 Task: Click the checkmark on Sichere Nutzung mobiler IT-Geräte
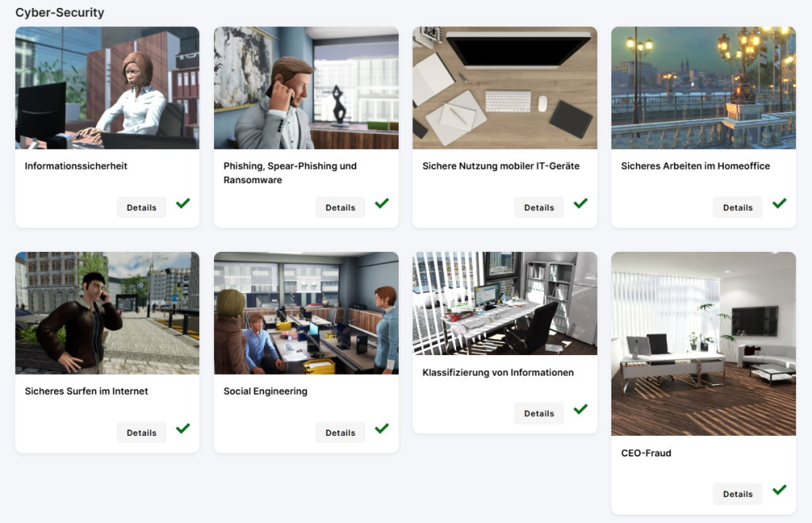tap(580, 204)
